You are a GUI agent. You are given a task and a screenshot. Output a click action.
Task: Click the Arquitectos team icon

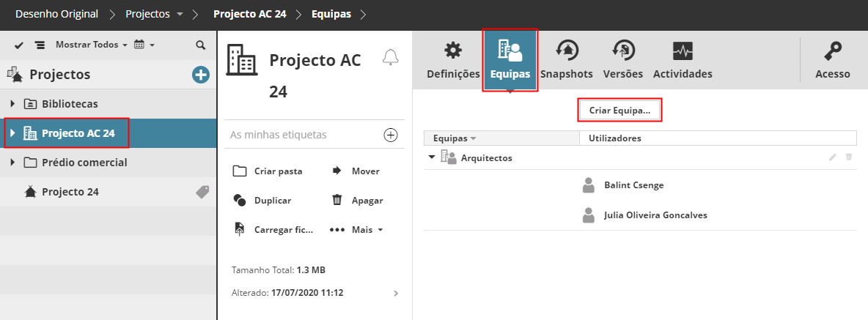click(449, 157)
